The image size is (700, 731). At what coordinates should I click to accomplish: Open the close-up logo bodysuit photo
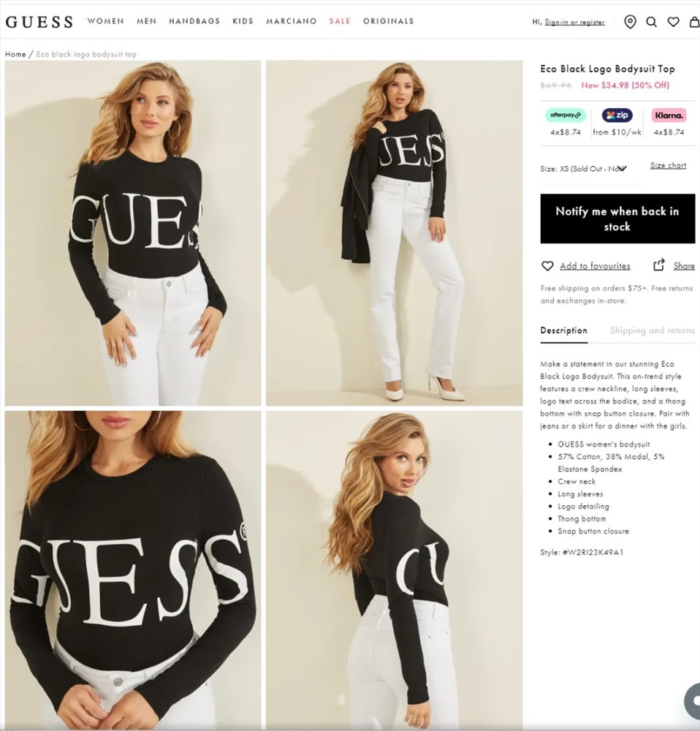tap(133, 569)
